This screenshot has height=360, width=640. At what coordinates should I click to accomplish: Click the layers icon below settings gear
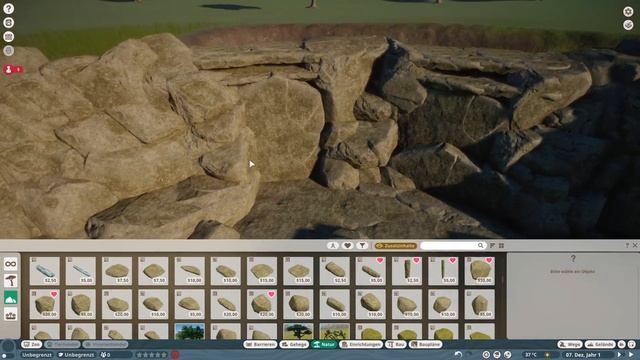[x=628, y=25]
